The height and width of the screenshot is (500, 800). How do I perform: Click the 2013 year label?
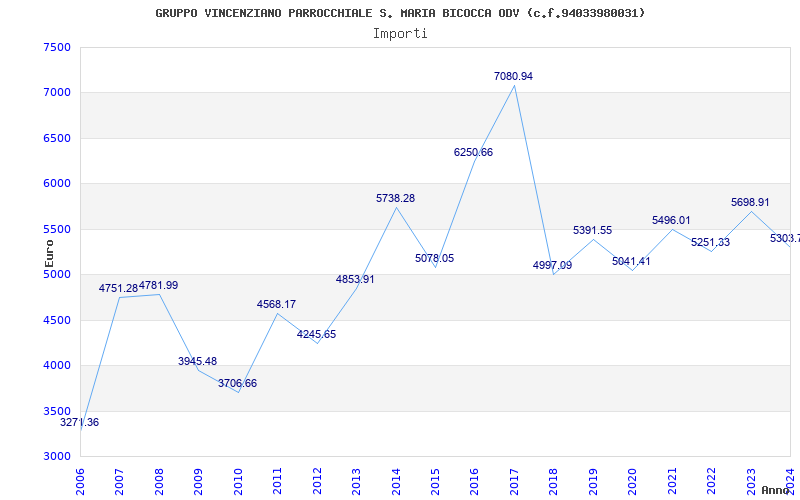click(356, 482)
